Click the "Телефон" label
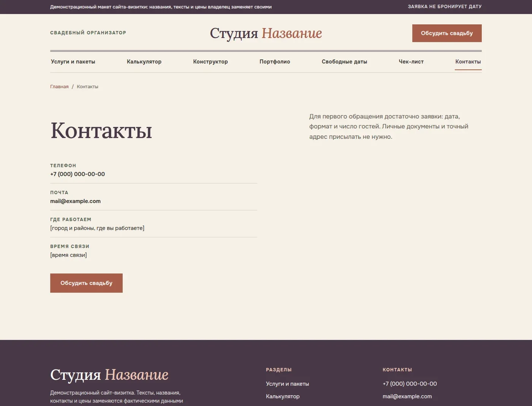 (63, 166)
